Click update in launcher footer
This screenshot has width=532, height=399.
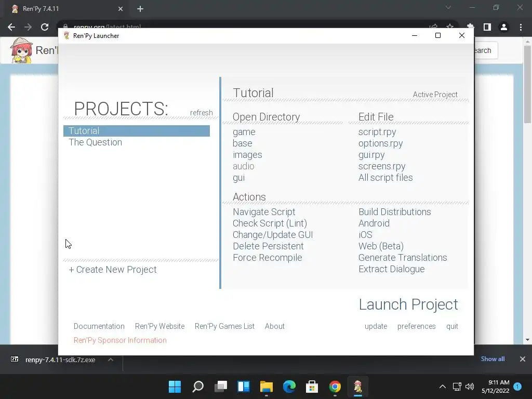(x=376, y=326)
